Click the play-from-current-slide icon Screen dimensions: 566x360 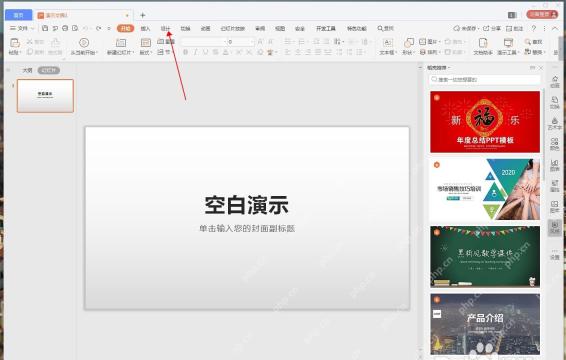point(84,43)
